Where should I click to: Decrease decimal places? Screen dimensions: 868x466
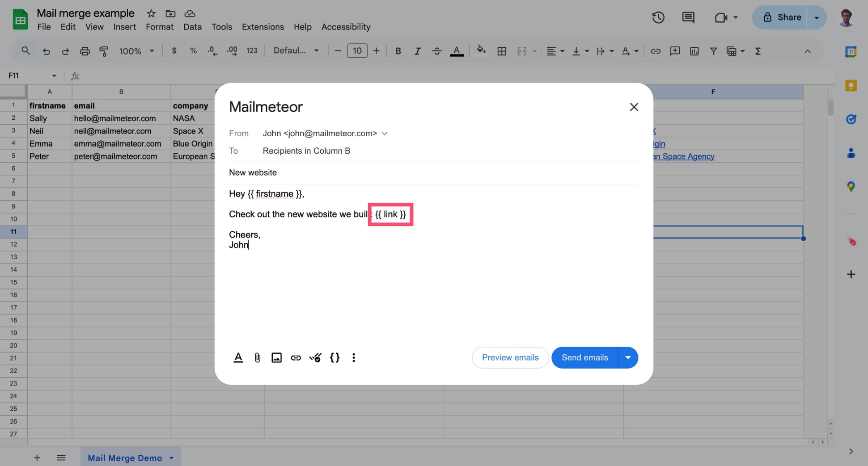212,51
